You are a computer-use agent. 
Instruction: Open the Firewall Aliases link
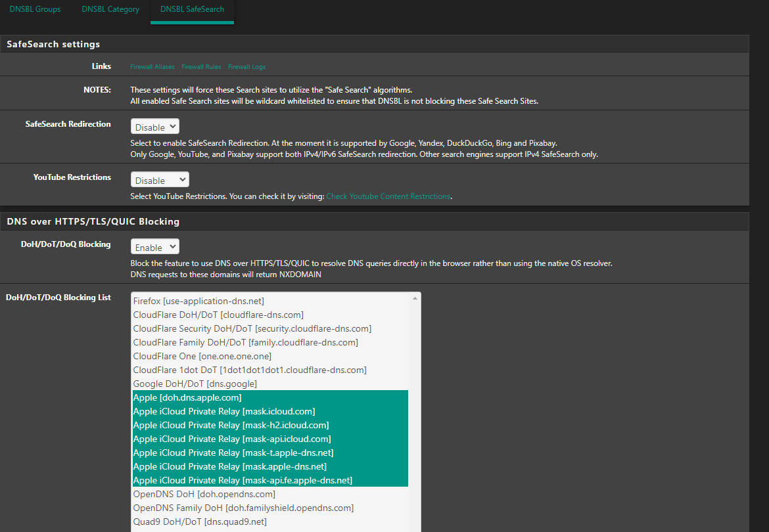(x=152, y=66)
